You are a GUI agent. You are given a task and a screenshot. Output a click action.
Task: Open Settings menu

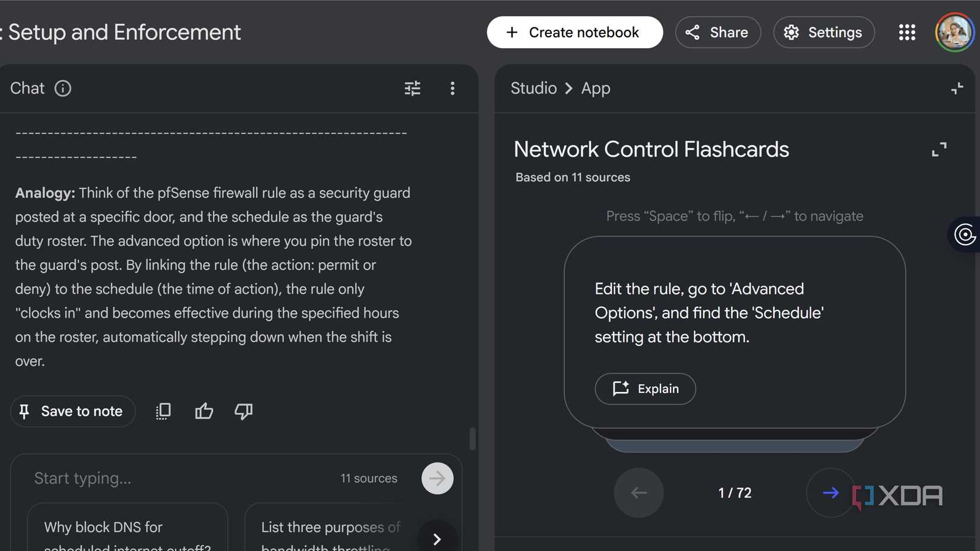pyautogui.click(x=823, y=32)
